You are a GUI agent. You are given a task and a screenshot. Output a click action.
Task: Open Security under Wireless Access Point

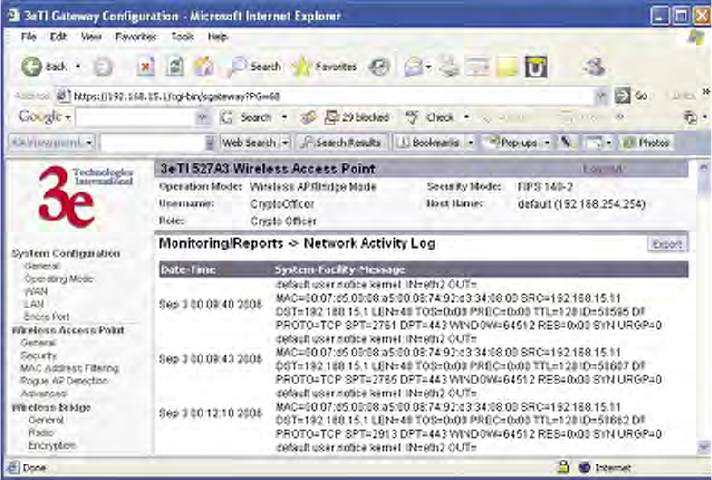[x=39, y=356]
